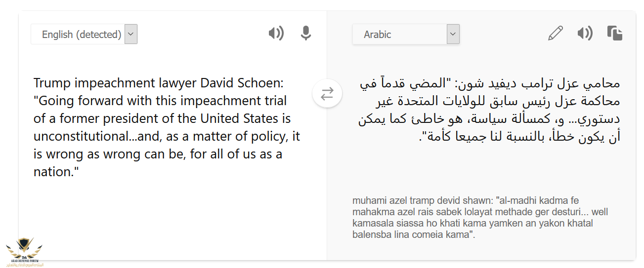Copy the translated text to clipboard
The height and width of the screenshot is (268, 644).
615,34
